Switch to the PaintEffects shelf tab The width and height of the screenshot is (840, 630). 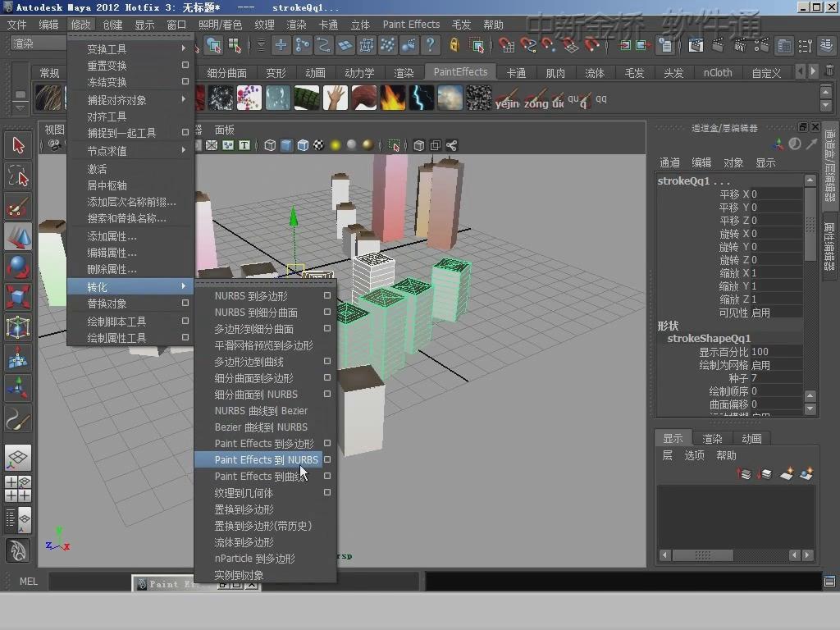point(460,72)
